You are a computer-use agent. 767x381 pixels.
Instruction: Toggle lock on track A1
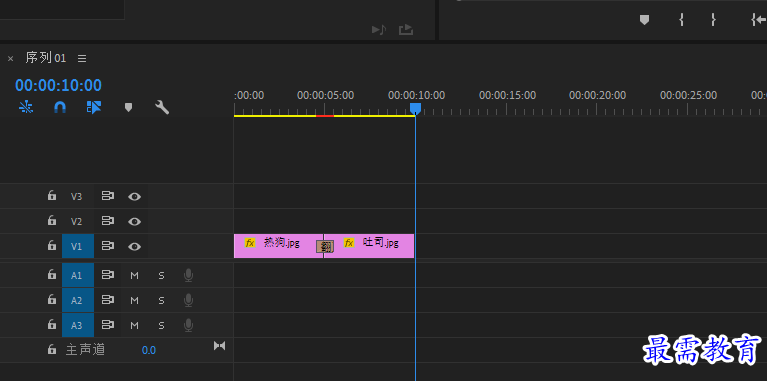click(x=51, y=275)
